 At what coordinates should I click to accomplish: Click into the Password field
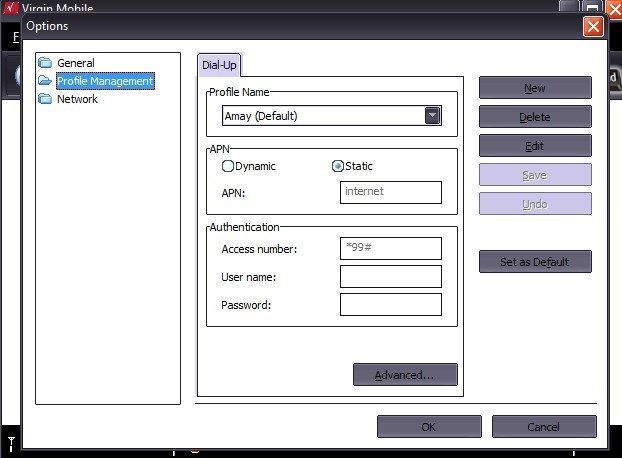[x=390, y=305]
